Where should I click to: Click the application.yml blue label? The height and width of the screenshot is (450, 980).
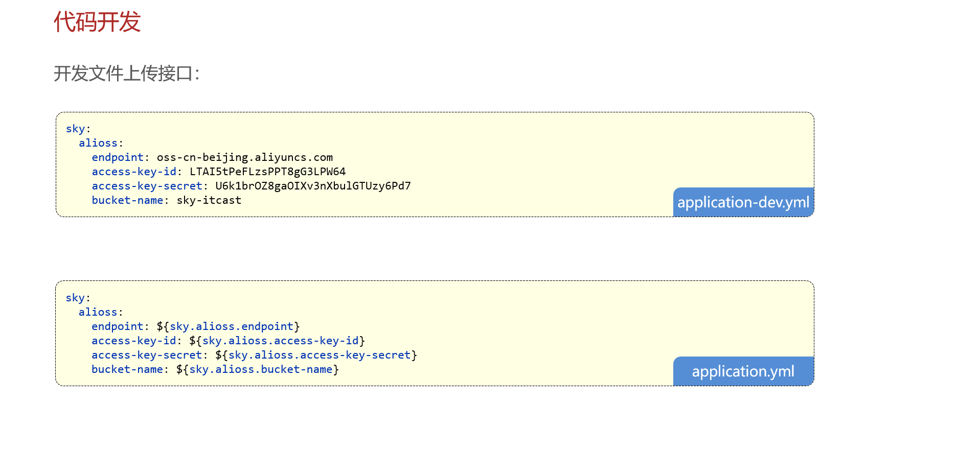point(743,371)
